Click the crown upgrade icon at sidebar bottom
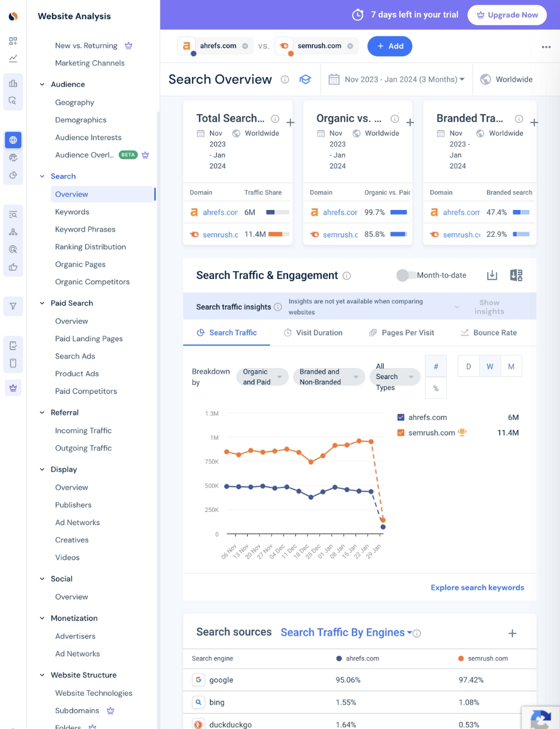 (13, 387)
